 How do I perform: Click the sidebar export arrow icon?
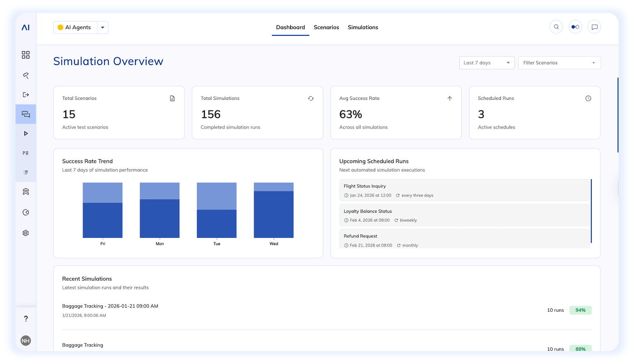tap(26, 95)
